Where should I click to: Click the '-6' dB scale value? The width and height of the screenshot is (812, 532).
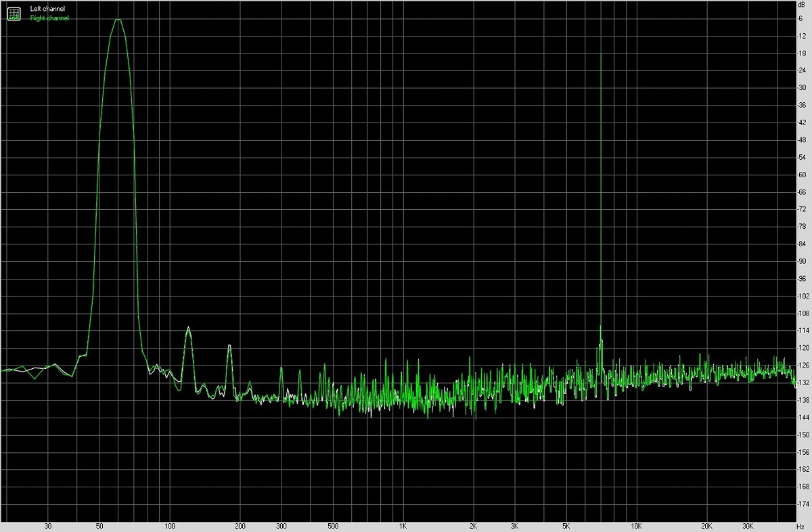(x=801, y=18)
